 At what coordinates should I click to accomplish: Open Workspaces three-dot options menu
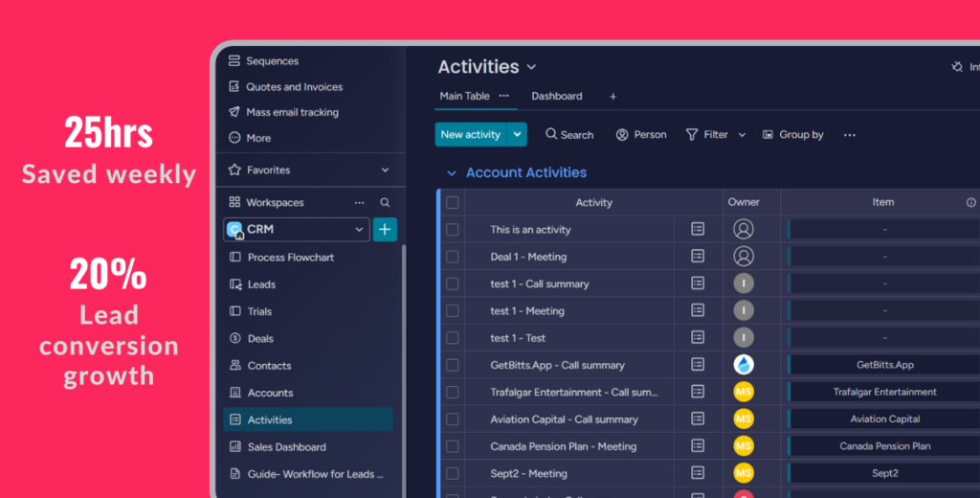pyautogui.click(x=360, y=203)
